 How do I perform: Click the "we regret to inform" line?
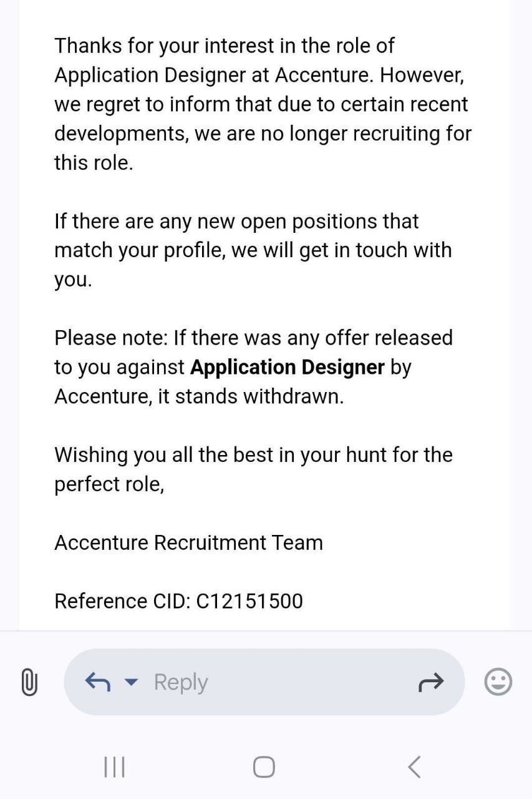tap(261, 104)
